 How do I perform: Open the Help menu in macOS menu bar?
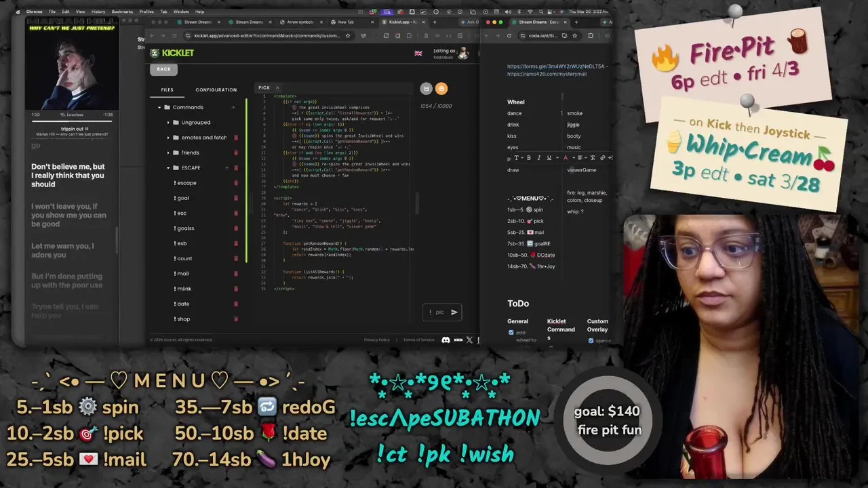199,12
